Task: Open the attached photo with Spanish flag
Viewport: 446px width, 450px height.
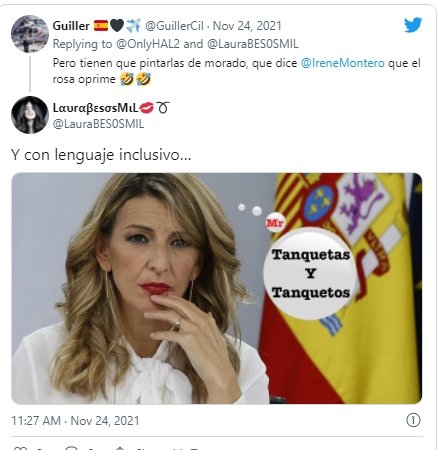Action: point(217,288)
